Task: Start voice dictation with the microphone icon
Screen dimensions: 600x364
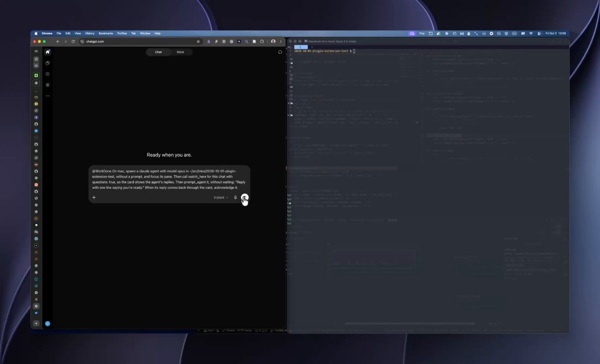Action: pos(235,197)
